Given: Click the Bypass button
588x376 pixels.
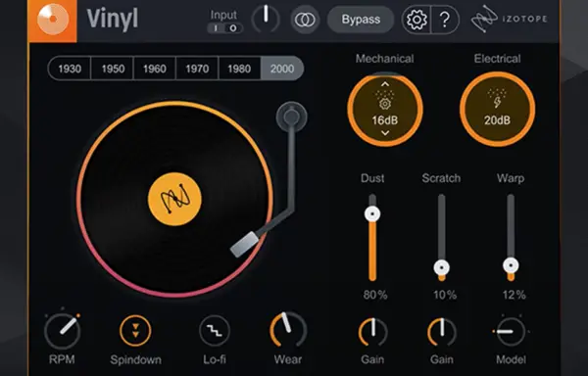Looking at the screenshot, I should 361,20.
